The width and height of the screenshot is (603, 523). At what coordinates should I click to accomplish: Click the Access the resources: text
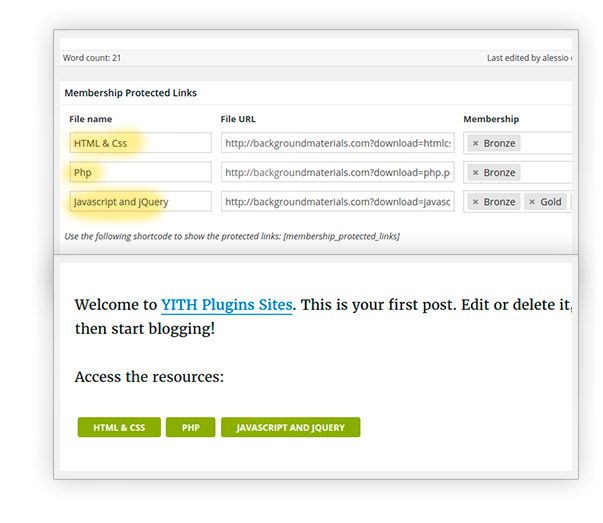click(149, 377)
